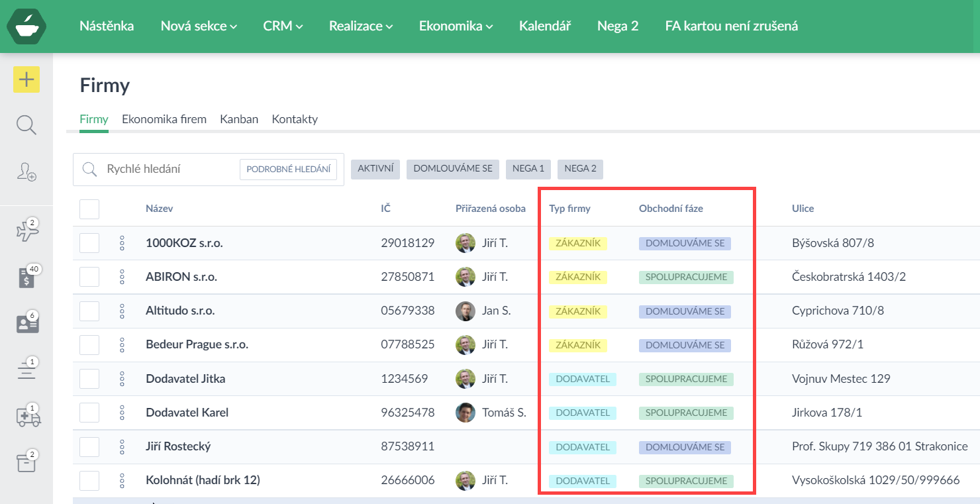The height and width of the screenshot is (504, 980).
Task: Open the search magnifier in sidebar
Action: pyautogui.click(x=26, y=125)
